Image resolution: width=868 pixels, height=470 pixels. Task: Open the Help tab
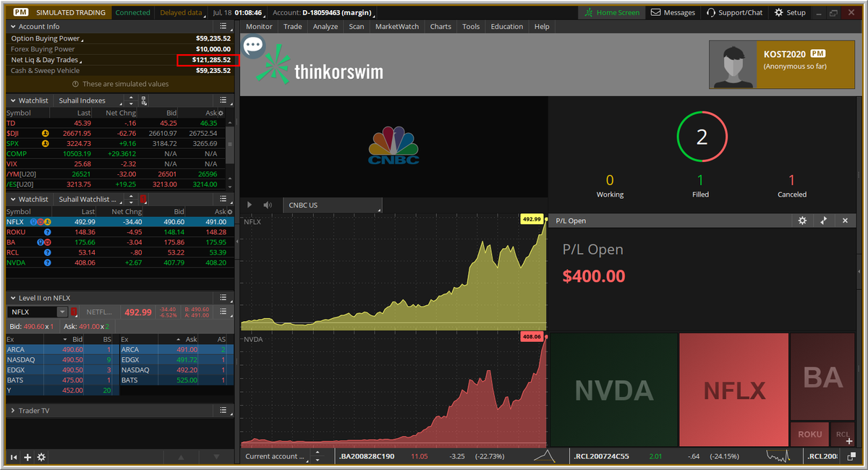coord(542,27)
